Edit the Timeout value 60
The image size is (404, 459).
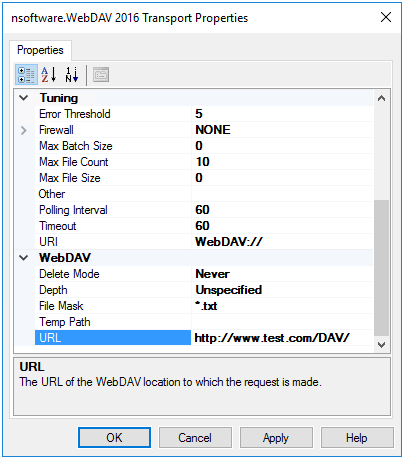pos(282,226)
